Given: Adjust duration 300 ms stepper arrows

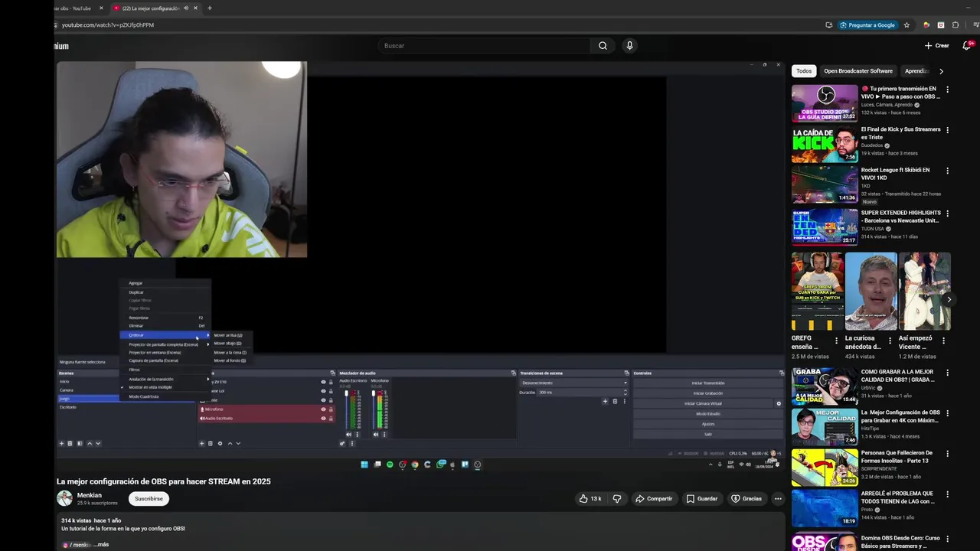Looking at the screenshot, I should pos(625,393).
